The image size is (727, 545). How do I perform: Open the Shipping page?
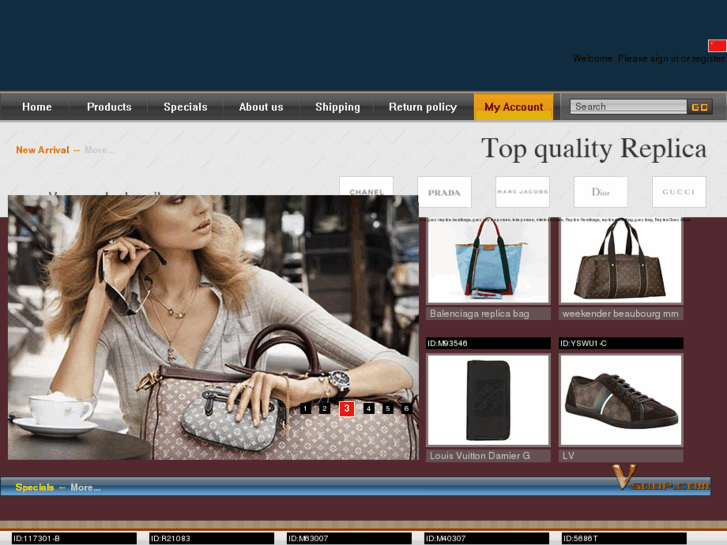[338, 107]
